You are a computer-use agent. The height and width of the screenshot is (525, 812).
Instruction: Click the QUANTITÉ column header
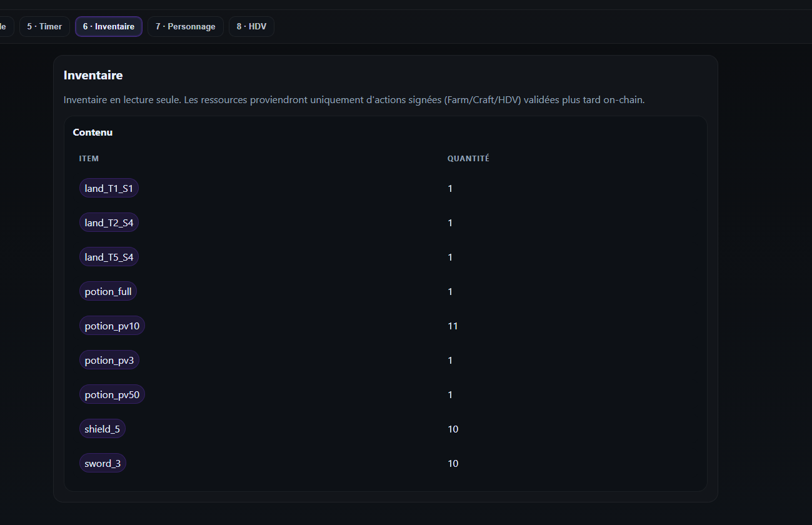click(x=468, y=159)
